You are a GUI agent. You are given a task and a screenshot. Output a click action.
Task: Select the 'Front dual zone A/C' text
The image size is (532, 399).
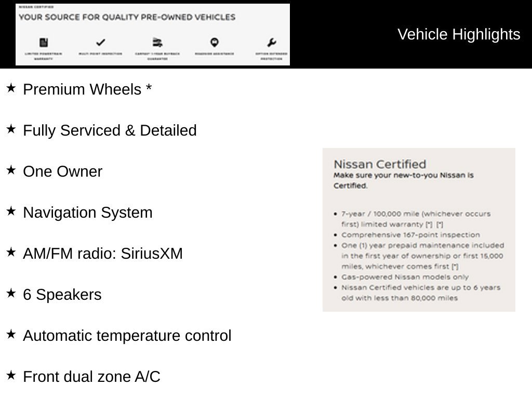pos(91,377)
